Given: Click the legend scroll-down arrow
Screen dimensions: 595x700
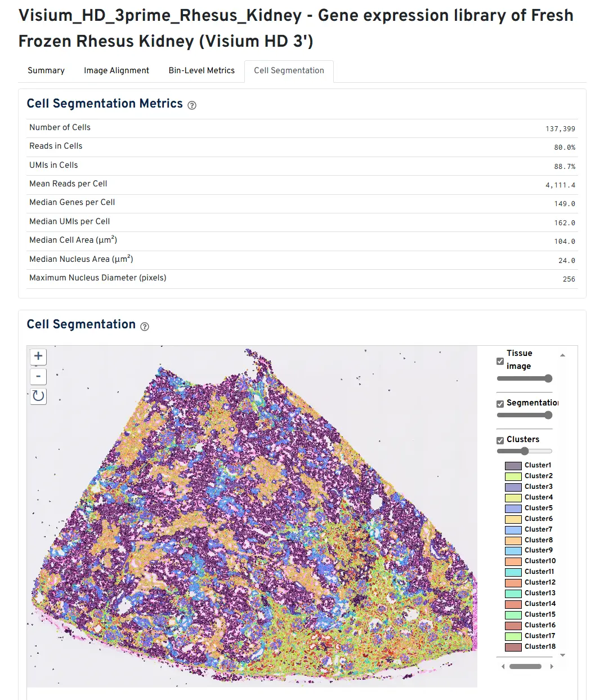Looking at the screenshot, I should [x=562, y=655].
